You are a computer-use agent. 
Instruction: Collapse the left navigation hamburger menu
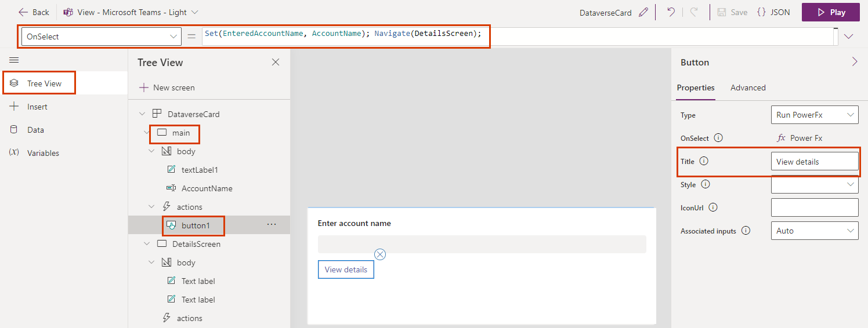pos(14,60)
